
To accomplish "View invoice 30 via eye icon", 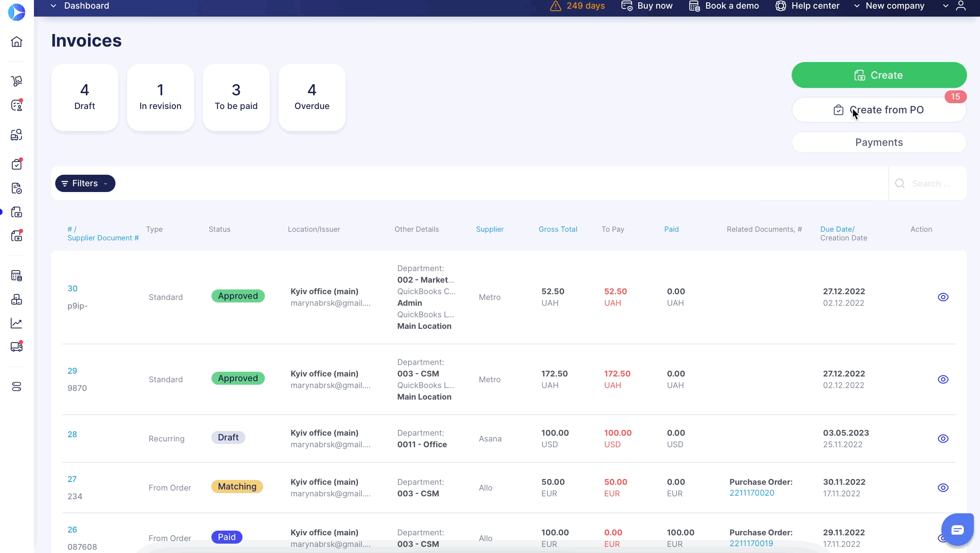I will (943, 297).
